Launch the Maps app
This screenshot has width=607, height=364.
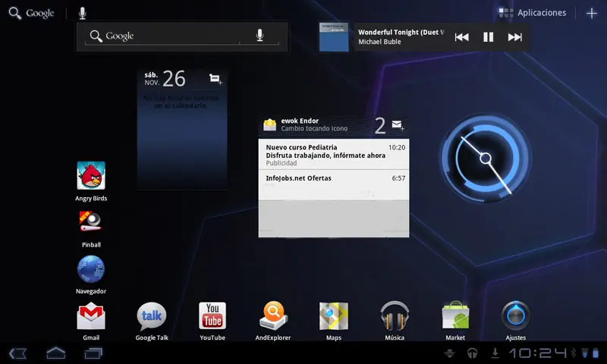(334, 316)
